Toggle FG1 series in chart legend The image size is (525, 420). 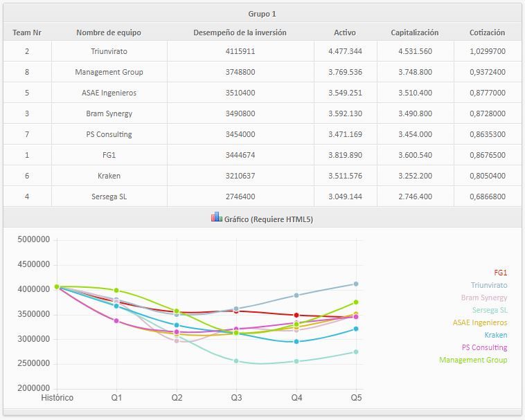[501, 273]
